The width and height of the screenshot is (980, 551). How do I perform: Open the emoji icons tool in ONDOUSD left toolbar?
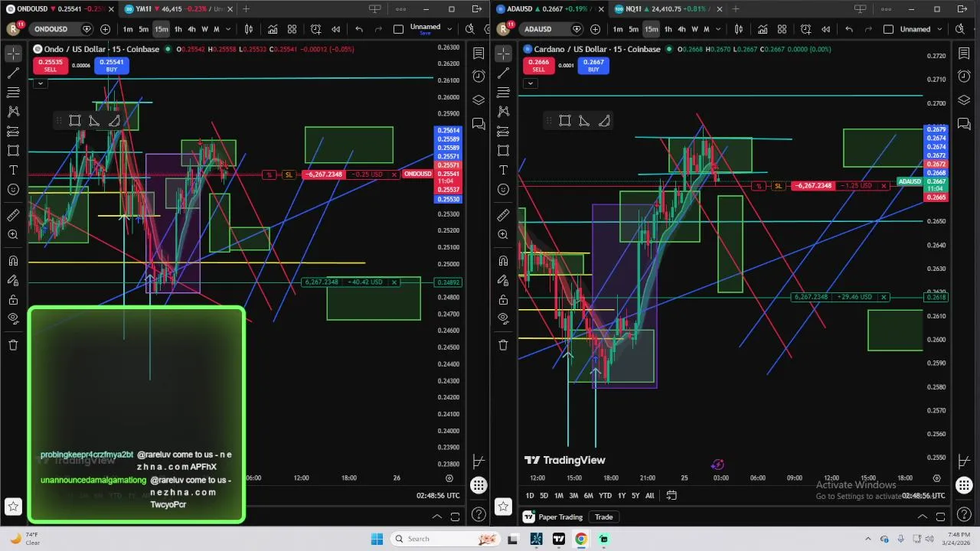click(x=13, y=190)
